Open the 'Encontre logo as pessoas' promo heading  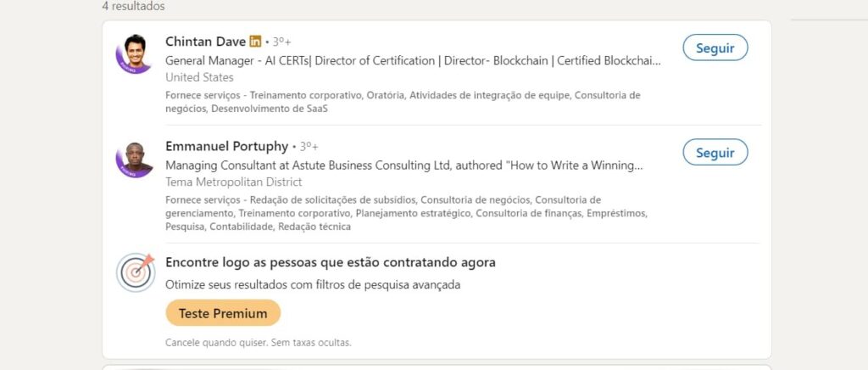(x=331, y=262)
